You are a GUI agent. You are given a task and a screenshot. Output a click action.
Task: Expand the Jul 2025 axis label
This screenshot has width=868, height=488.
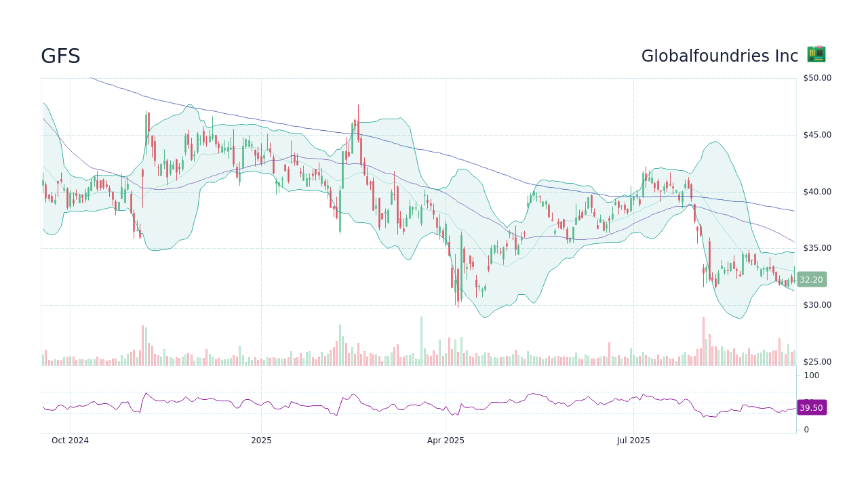point(633,440)
